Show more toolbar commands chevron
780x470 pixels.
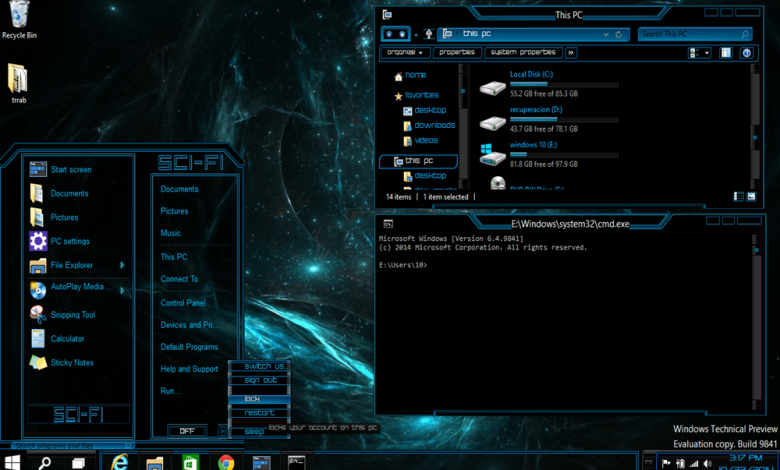pos(571,53)
